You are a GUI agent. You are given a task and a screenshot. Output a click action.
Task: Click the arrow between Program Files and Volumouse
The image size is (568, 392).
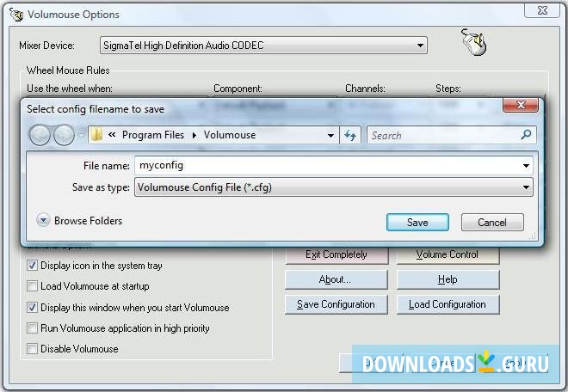click(194, 135)
